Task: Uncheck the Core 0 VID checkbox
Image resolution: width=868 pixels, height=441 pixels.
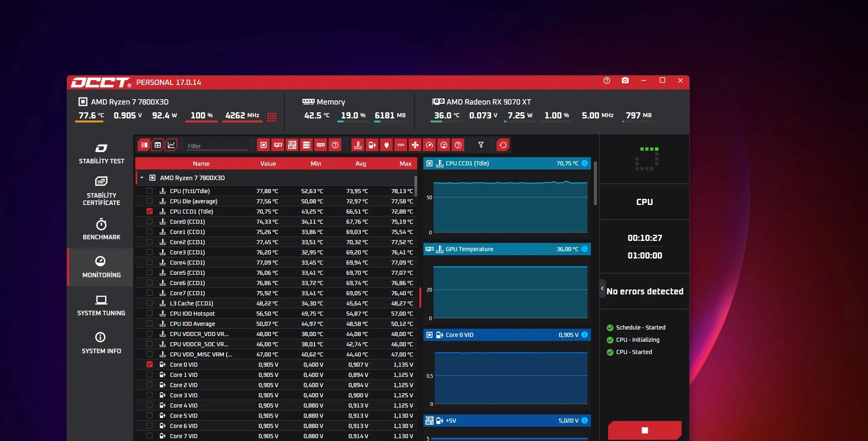Action: point(150,364)
